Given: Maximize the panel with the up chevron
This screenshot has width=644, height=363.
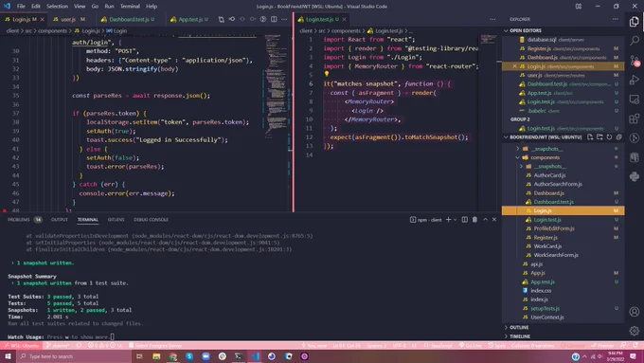Looking at the screenshot, I should point(485,220).
